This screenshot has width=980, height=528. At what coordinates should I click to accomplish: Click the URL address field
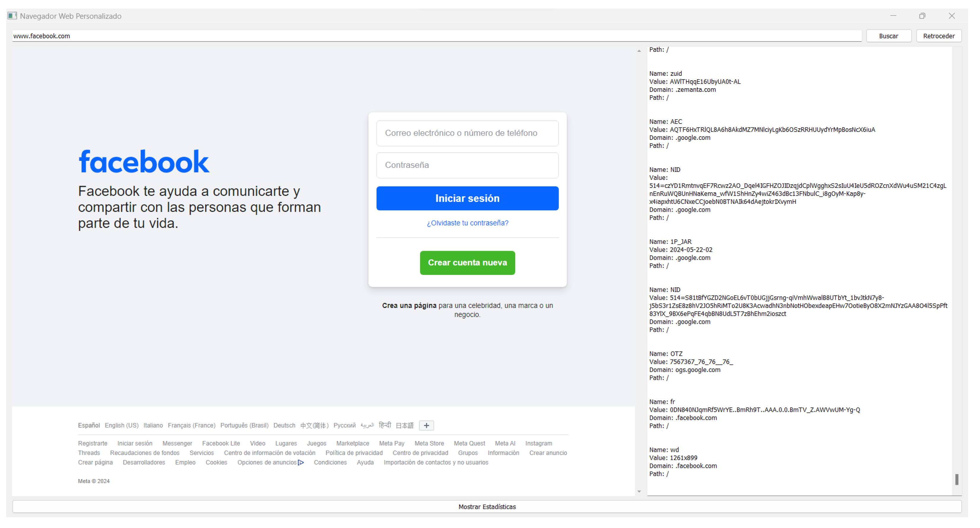point(436,36)
